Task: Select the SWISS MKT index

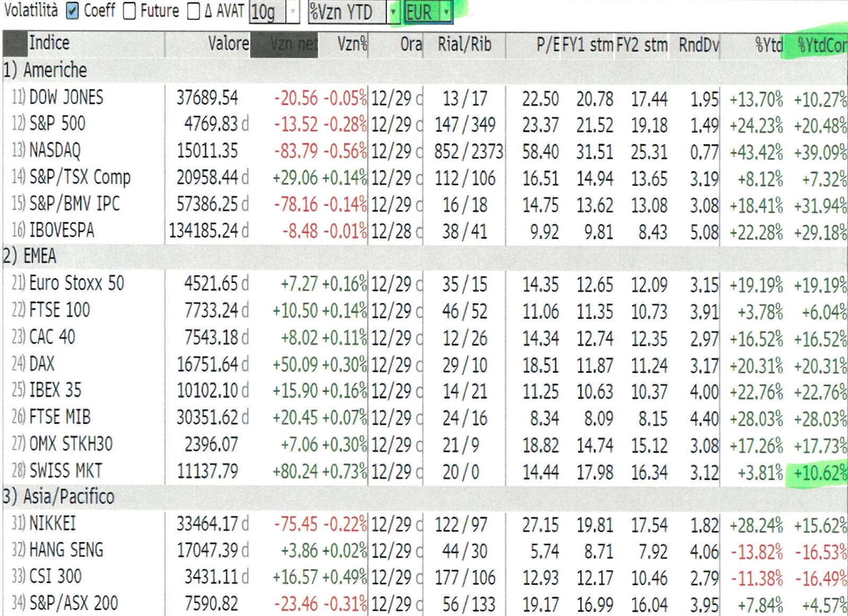Action: coord(66,470)
